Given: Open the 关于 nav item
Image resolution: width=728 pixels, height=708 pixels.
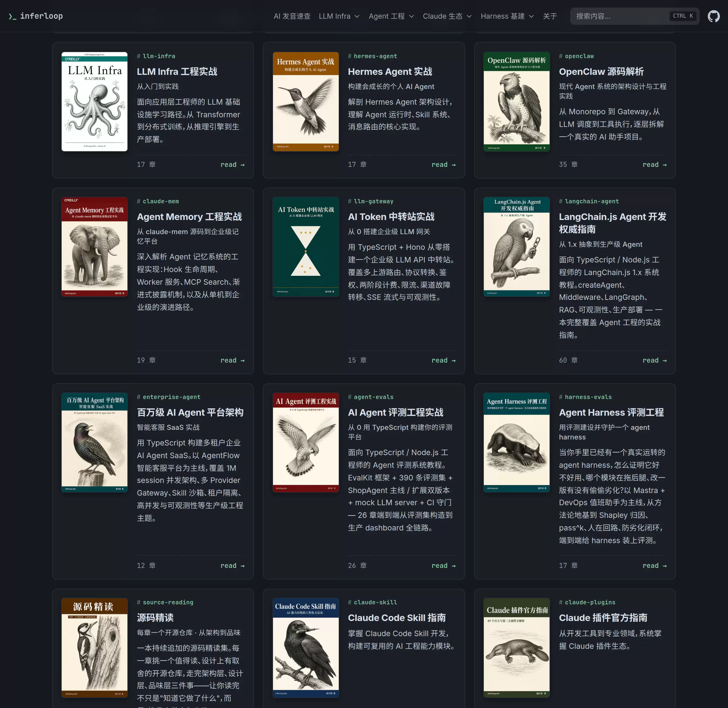Looking at the screenshot, I should (x=550, y=16).
